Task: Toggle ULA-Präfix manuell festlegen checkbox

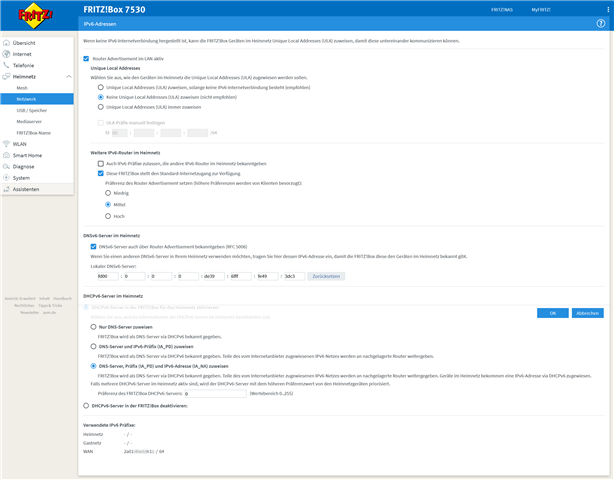Action: (101, 123)
